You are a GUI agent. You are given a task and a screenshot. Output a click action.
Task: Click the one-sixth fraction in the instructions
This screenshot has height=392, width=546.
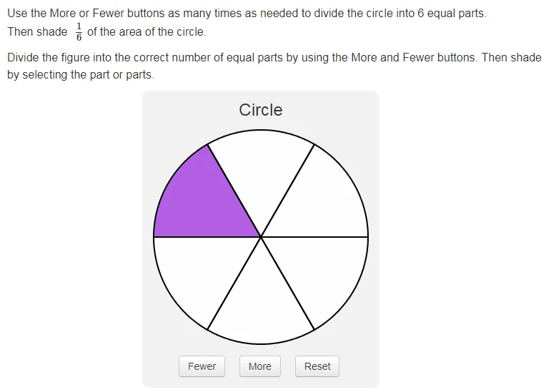(79, 32)
